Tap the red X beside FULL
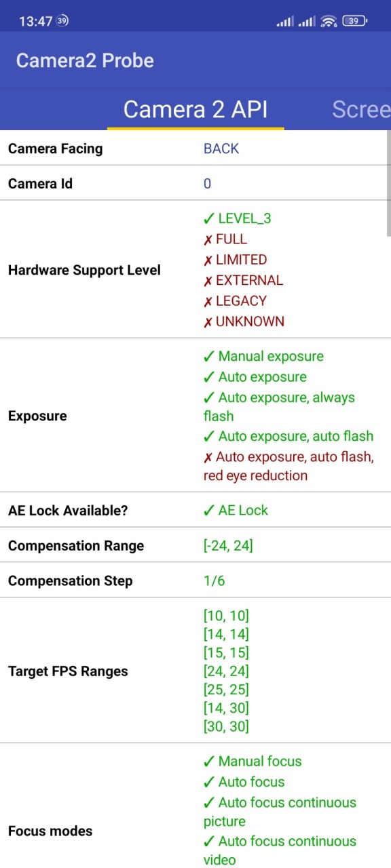The image size is (391, 868). 208,240
